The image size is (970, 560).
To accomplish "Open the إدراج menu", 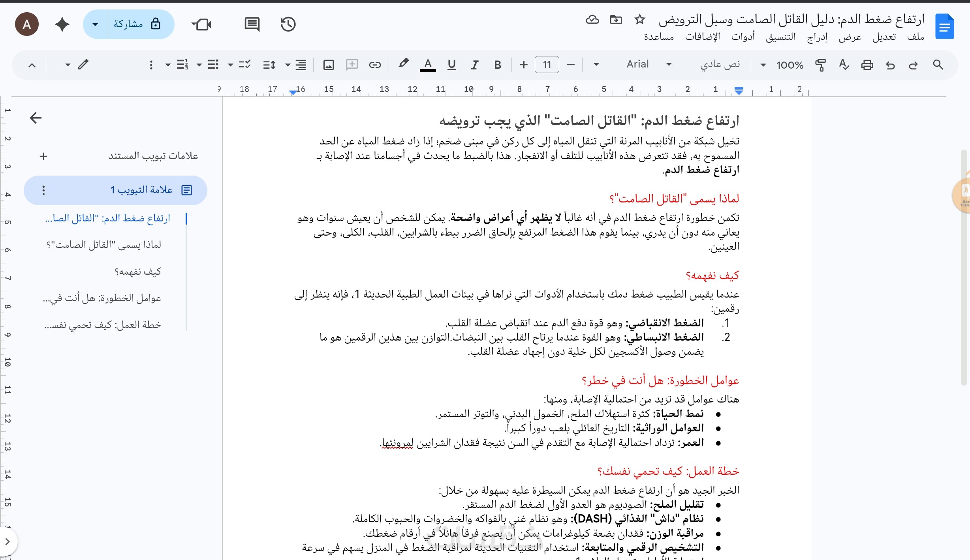I will pos(817,37).
